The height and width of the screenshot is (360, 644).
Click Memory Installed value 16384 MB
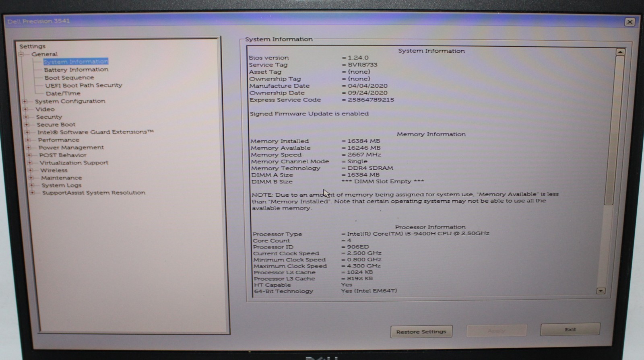(363, 141)
